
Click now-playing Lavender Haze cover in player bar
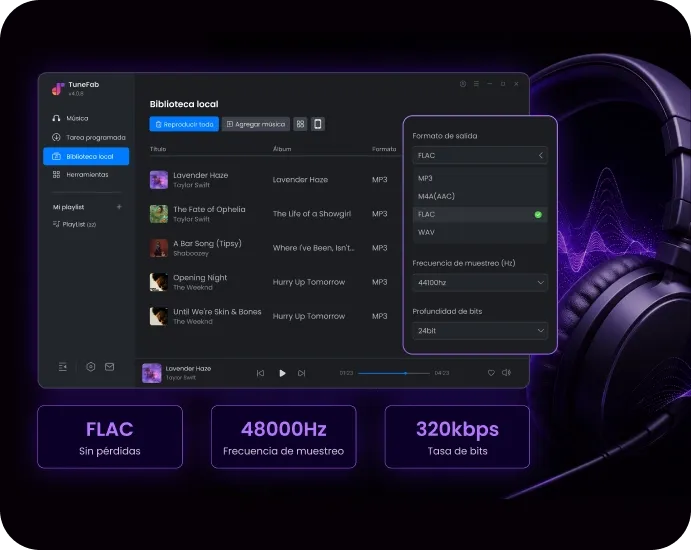pos(152,373)
